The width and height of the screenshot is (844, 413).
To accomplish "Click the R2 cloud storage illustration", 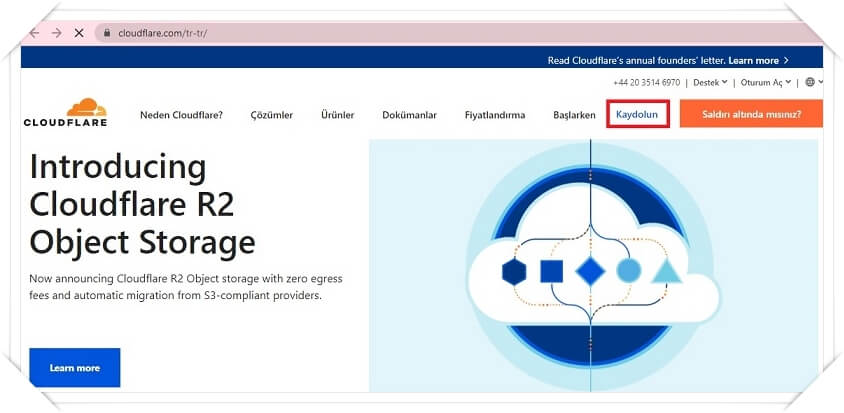I will point(593,265).
